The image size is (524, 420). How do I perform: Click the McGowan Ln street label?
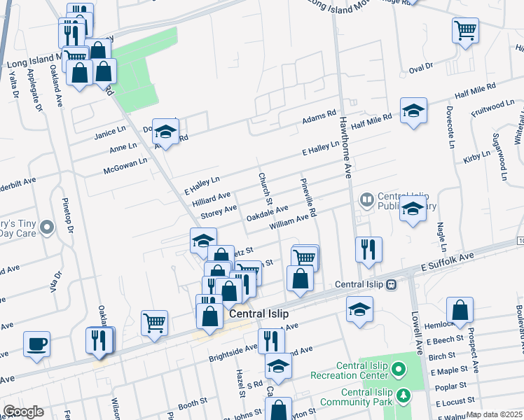(125, 166)
